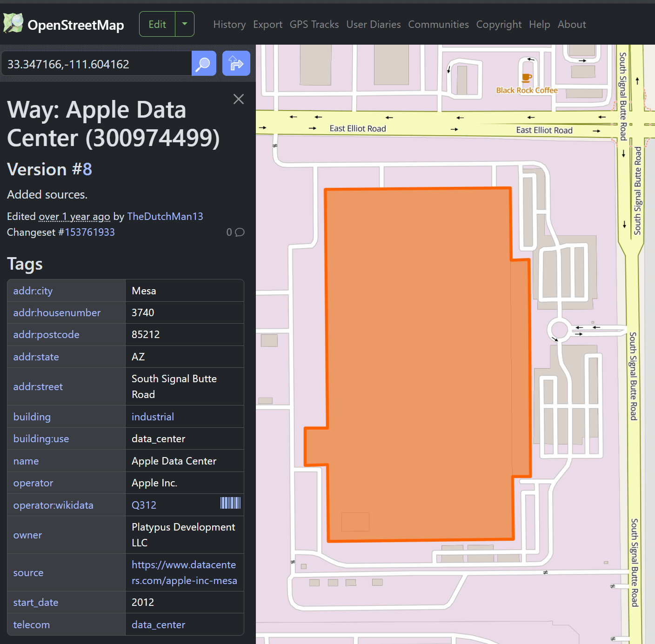
Task: Open the History menu item
Action: [229, 24]
